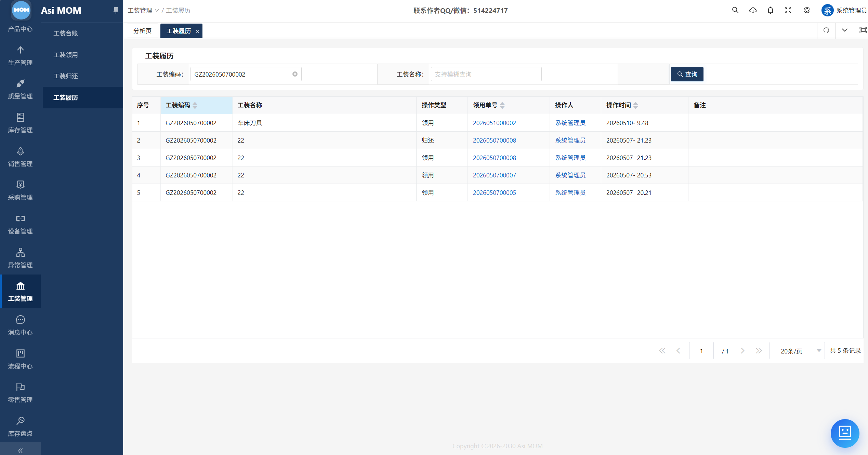
Task: Select the 工装履历 tab
Action: [178, 31]
